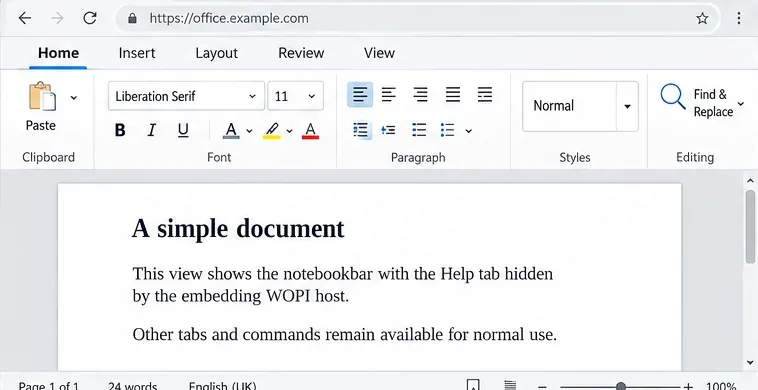This screenshot has width=758, height=390.
Task: Click the scrollbar down arrow
Action: pos(750,362)
